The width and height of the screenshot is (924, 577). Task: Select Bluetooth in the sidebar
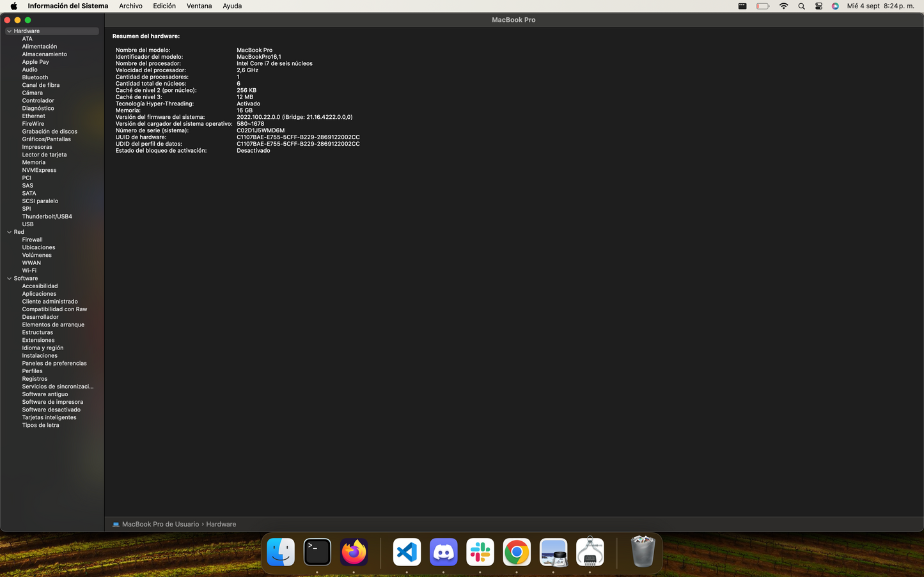pos(35,77)
